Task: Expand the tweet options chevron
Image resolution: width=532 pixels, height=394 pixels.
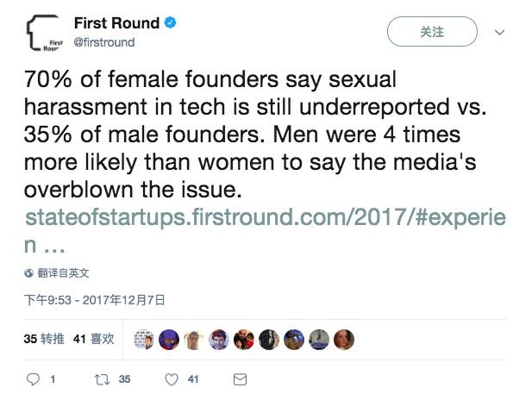Action: [498, 32]
